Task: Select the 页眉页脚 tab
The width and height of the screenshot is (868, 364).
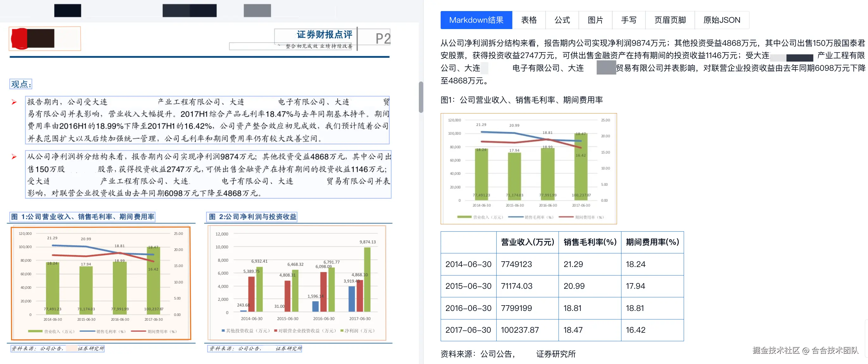Action: (x=669, y=20)
